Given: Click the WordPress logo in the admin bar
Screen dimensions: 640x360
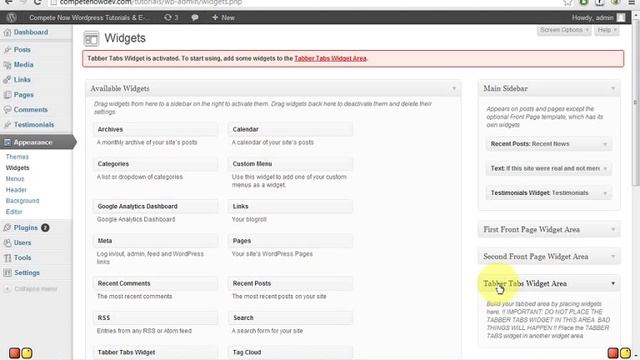Looking at the screenshot, I should click(x=11, y=18).
